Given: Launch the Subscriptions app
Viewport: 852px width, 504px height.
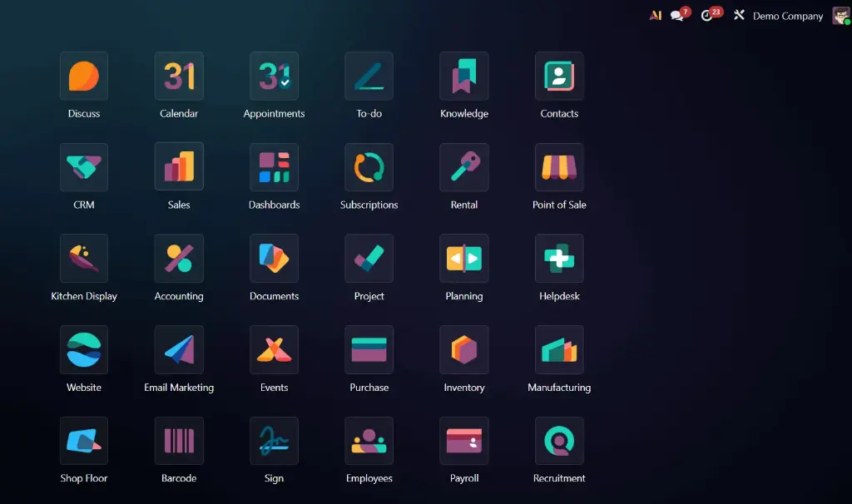Looking at the screenshot, I should (369, 167).
